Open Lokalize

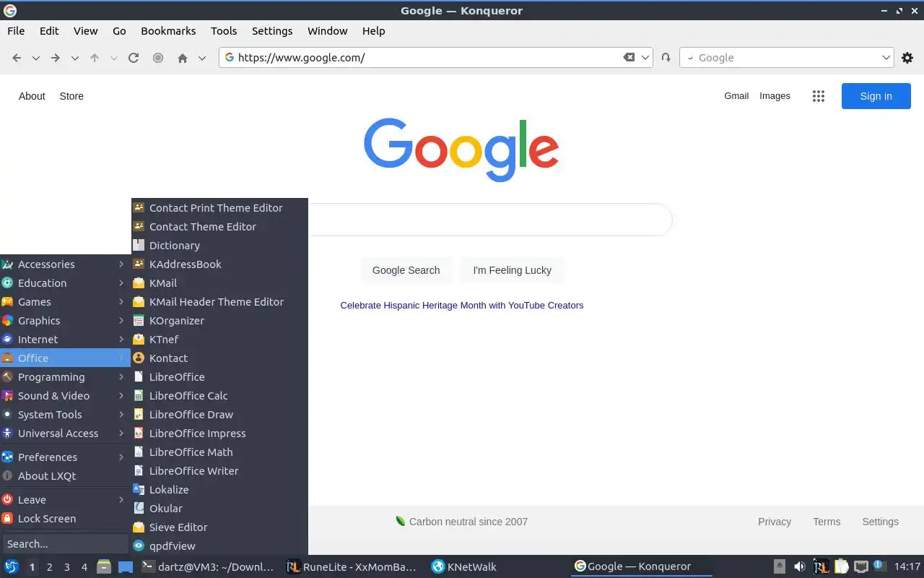[x=219, y=490]
